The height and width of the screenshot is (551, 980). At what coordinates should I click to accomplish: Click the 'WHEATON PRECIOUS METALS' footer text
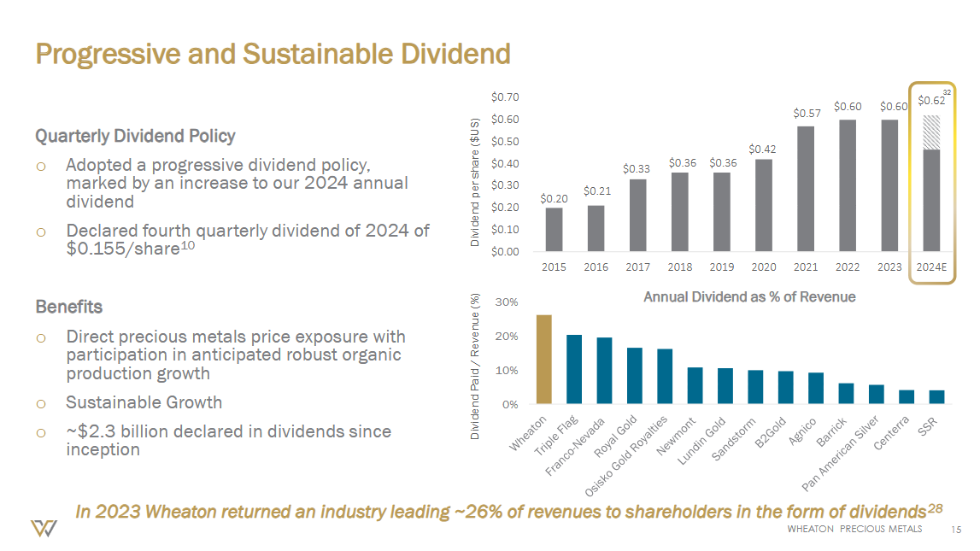click(854, 529)
